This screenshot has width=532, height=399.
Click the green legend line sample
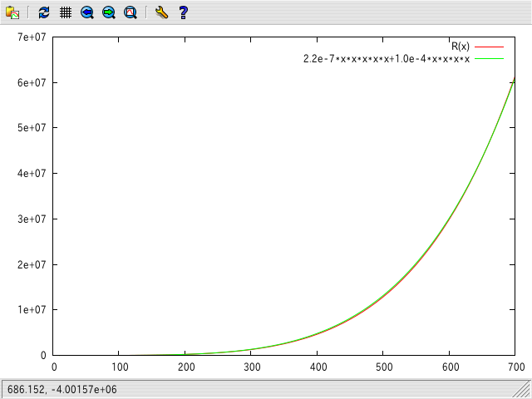click(489, 59)
